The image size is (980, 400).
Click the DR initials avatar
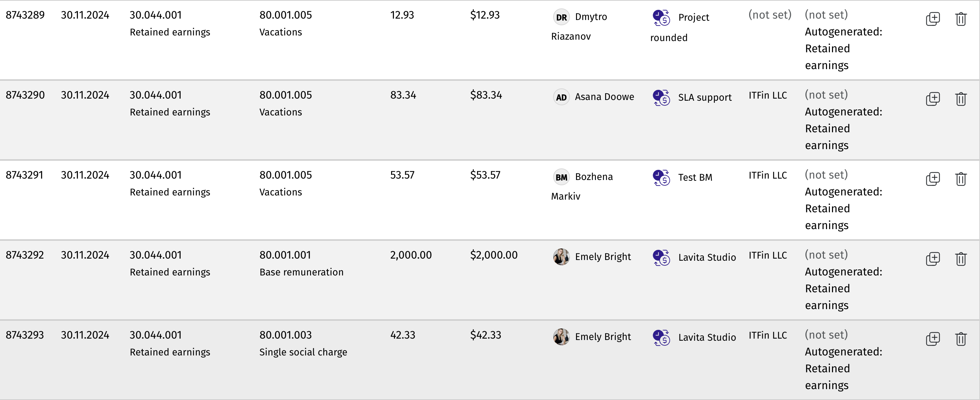coord(561,17)
